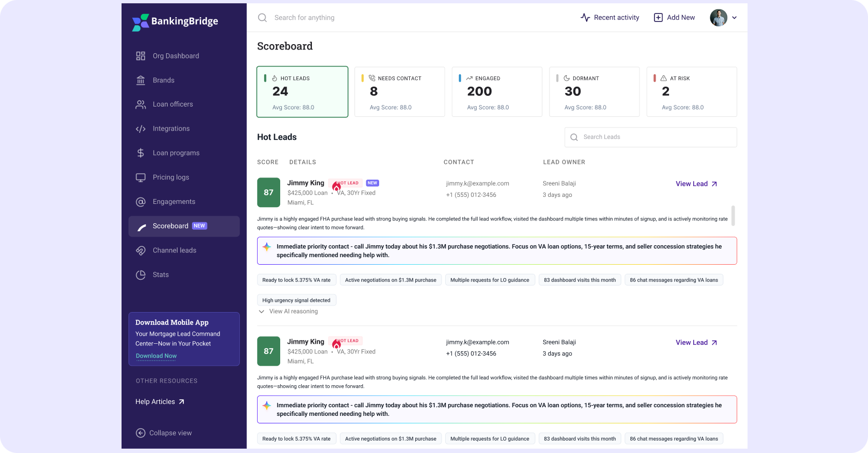868x453 pixels.
Task: Click View Lead for first Jimmy King
Action: coord(696,184)
